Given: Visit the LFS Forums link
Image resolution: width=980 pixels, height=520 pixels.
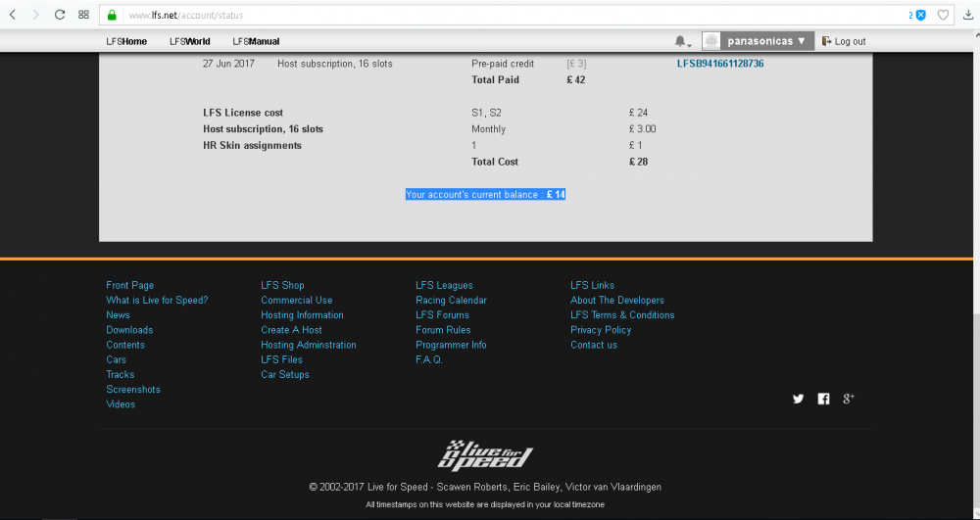Looking at the screenshot, I should 443,315.
